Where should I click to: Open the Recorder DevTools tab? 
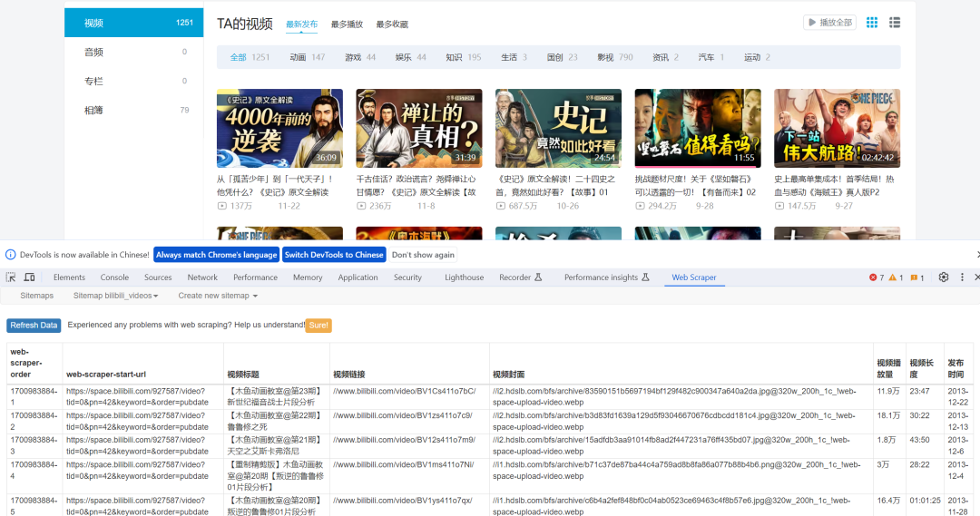[520, 277]
